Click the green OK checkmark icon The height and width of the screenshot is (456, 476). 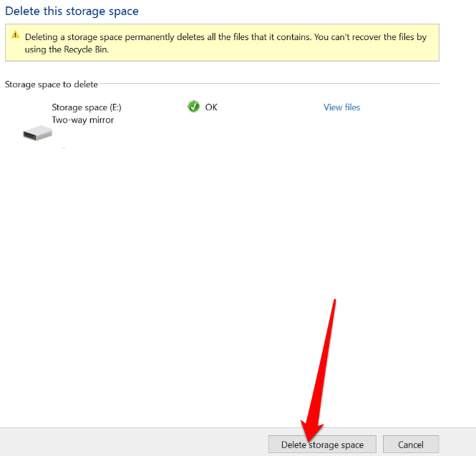193,107
